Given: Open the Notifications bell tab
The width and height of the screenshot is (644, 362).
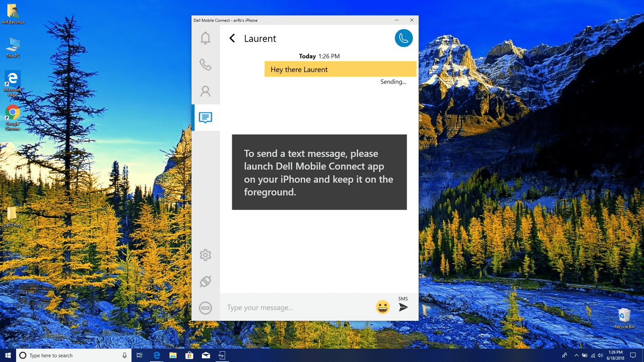Looking at the screenshot, I should point(205,38).
